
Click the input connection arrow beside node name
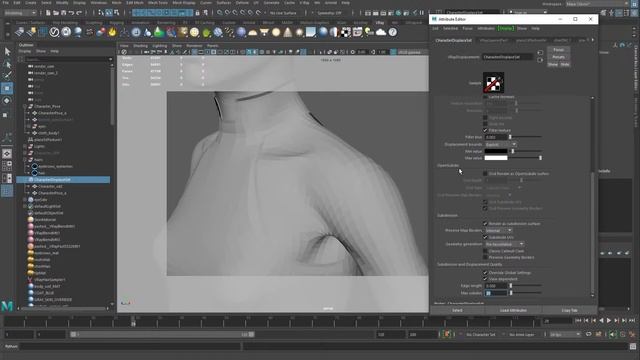pos(540,53)
